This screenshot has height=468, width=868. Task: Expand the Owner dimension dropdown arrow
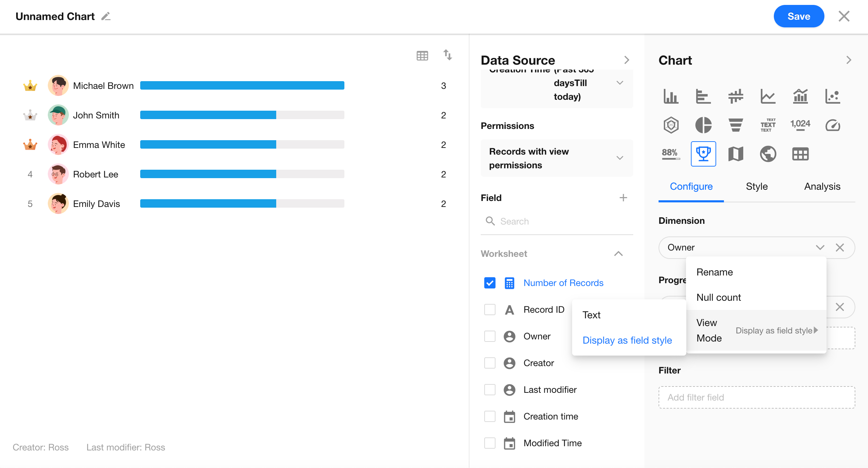820,247
